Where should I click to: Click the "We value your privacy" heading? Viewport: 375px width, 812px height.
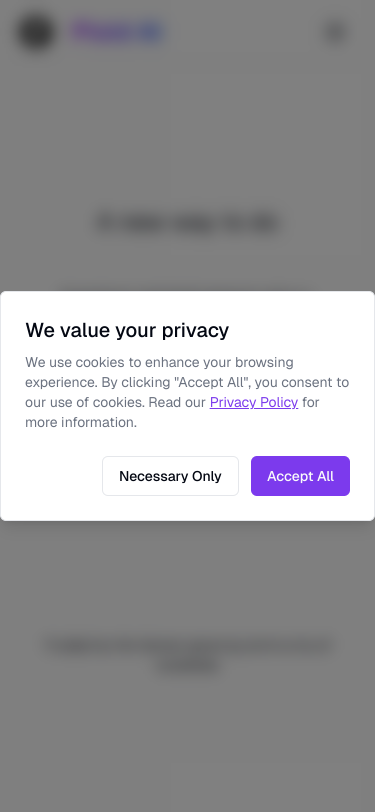coord(127,330)
